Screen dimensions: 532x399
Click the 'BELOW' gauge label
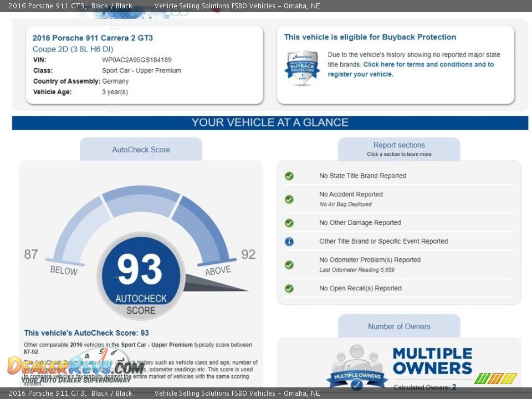point(64,270)
